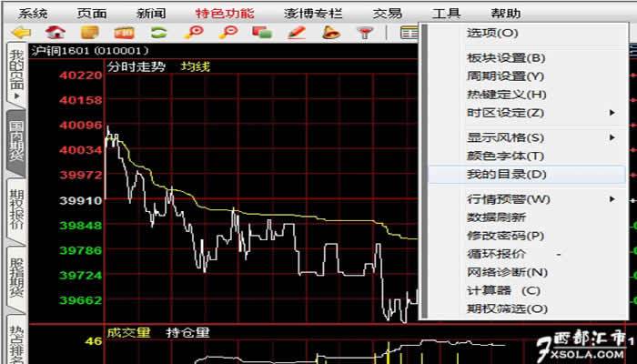Click the first red magnifier zoom icon
Viewport: 637px width, 364px height.
pyautogui.click(x=193, y=33)
